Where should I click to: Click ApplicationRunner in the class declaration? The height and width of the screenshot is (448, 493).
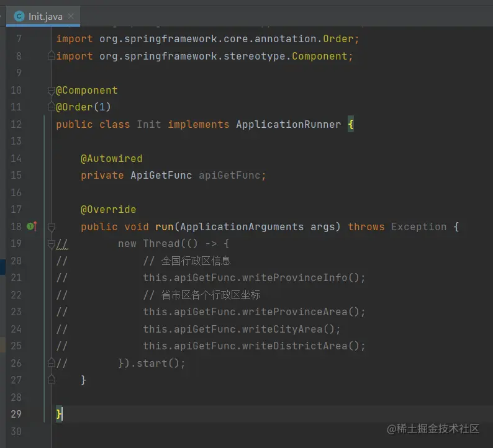288,124
